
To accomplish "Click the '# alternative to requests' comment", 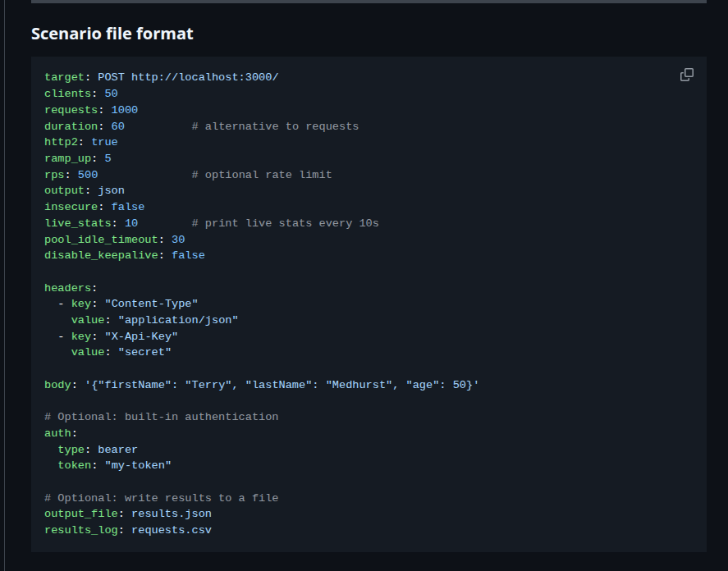I will 275,126.
